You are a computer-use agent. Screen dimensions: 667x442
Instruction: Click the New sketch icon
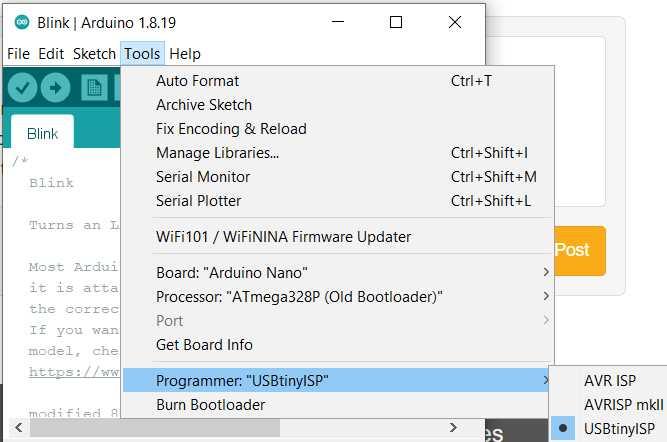click(95, 88)
